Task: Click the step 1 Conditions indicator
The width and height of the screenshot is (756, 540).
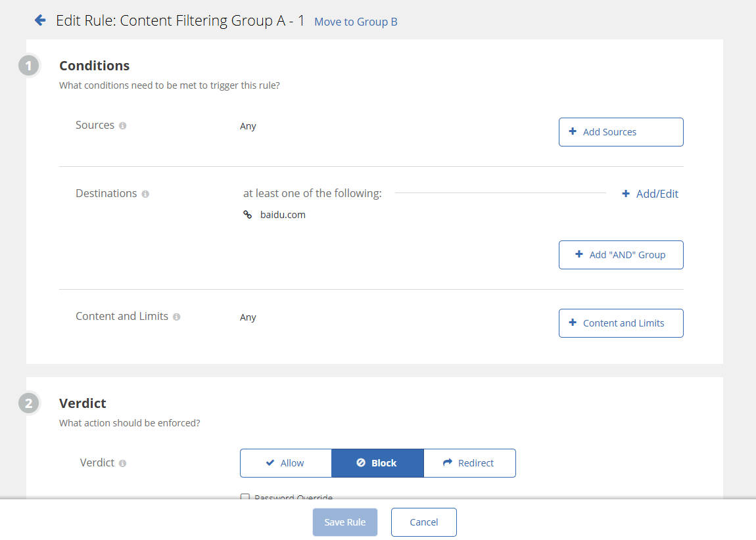Action: pyautogui.click(x=29, y=65)
